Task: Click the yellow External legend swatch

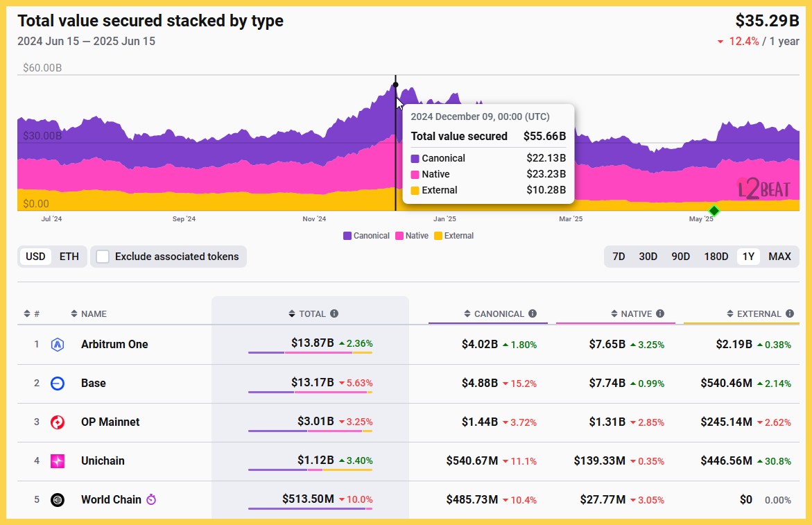Action: (x=438, y=236)
